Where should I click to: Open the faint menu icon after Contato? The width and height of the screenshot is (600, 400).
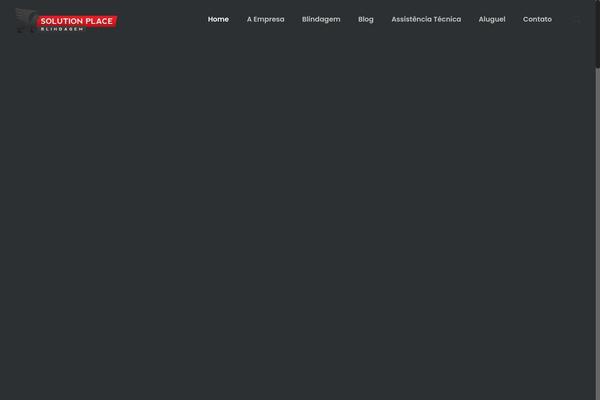577,20
